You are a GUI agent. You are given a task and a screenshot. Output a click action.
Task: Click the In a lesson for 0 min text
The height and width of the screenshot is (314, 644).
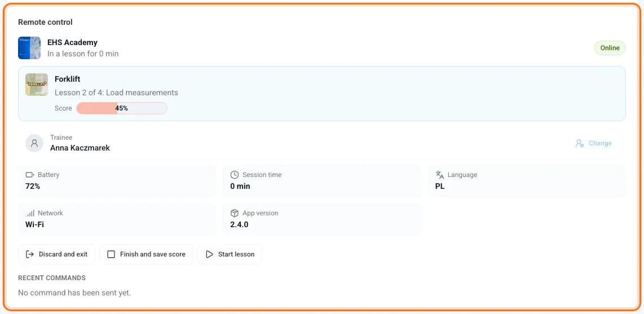pyautogui.click(x=83, y=54)
